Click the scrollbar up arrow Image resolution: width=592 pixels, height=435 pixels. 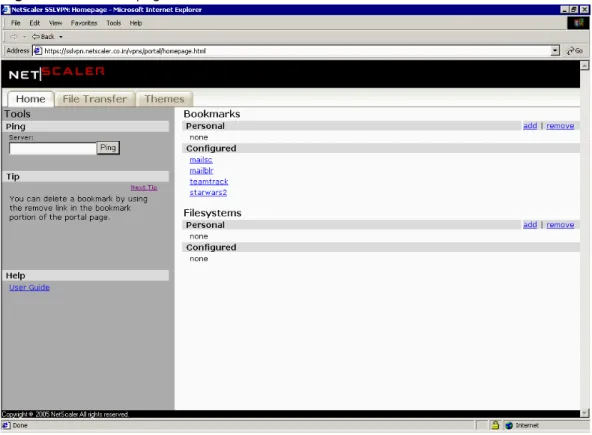click(584, 65)
